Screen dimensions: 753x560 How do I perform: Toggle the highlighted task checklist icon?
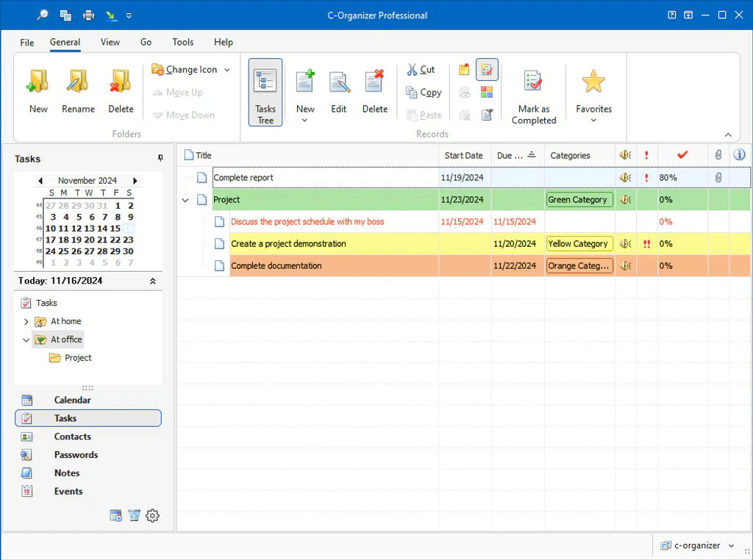tap(487, 70)
